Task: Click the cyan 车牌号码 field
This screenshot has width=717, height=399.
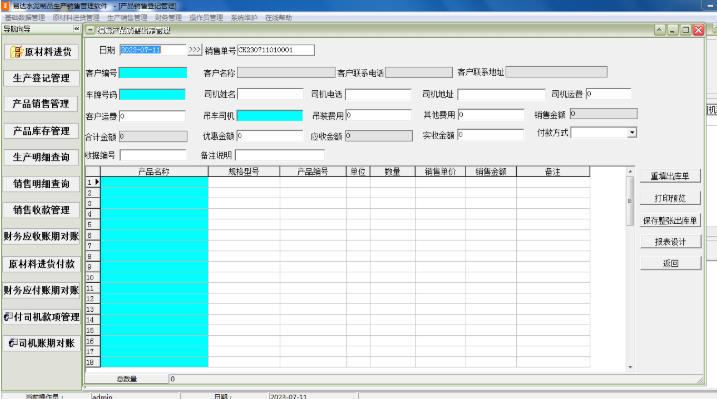Action: (152, 95)
